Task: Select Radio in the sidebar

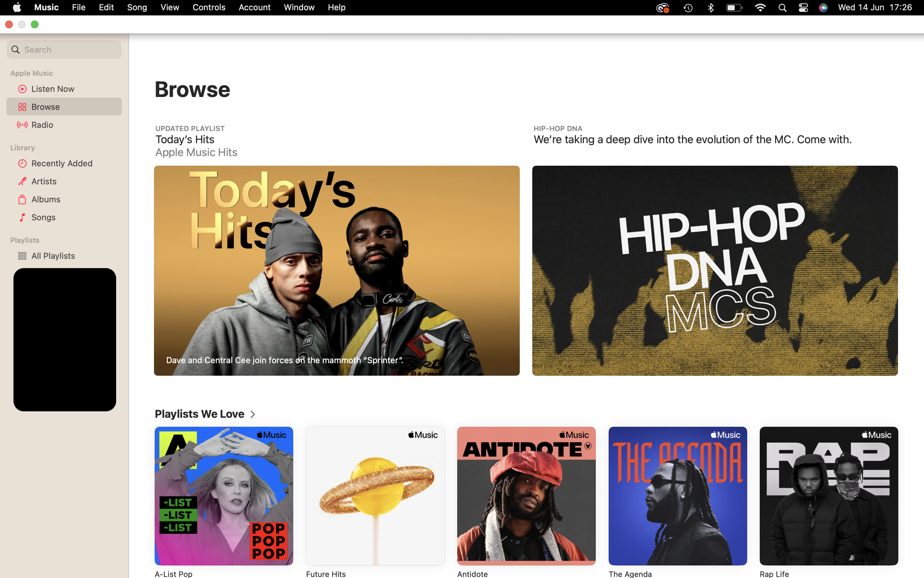Action: tap(64, 125)
